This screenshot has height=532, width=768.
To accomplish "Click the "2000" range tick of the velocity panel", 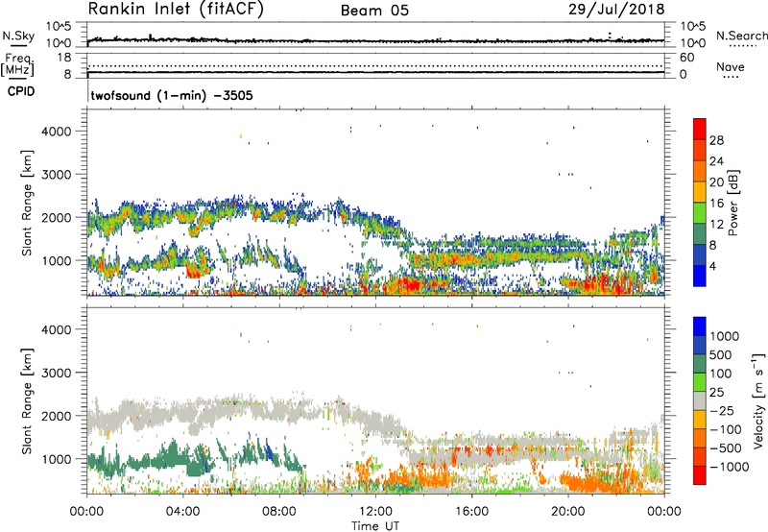I will [57, 416].
